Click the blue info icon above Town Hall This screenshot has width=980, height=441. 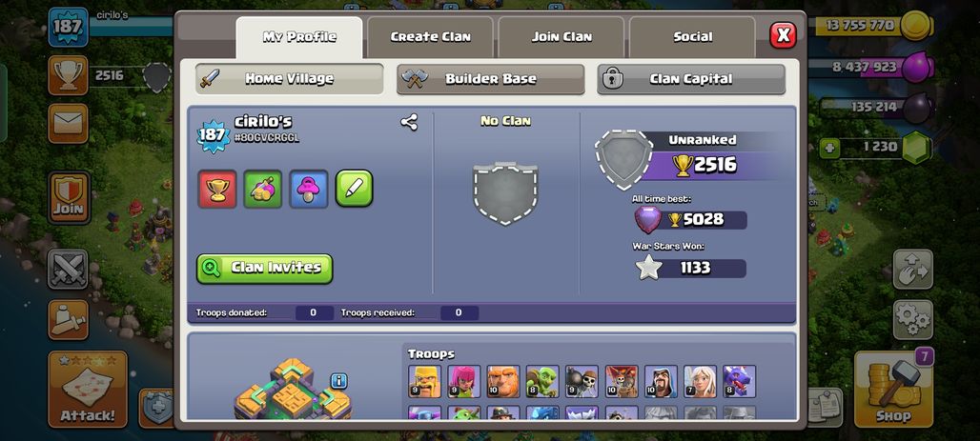[338, 380]
